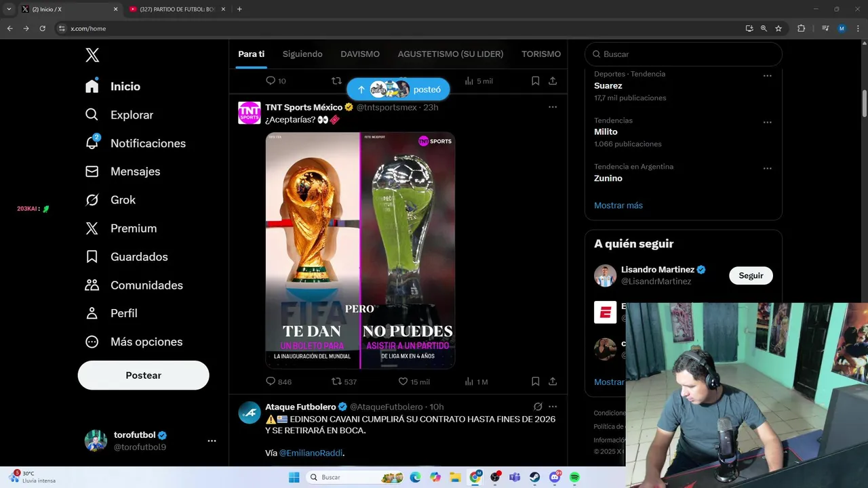
Task: Open Discord from the taskbar
Action: 555,478
